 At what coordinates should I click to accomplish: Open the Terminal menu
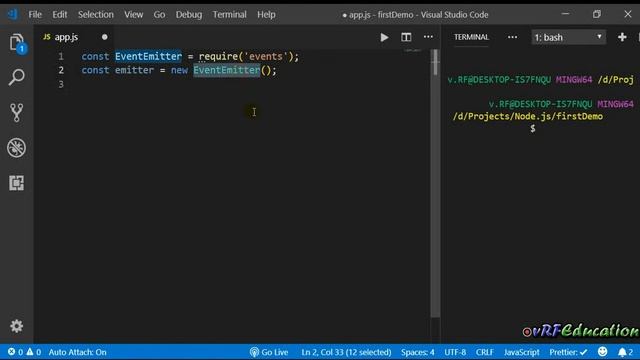pyautogui.click(x=229, y=15)
